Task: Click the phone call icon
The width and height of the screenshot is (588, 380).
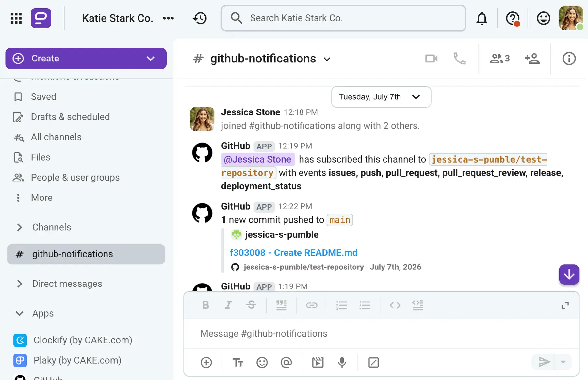Action: [459, 59]
